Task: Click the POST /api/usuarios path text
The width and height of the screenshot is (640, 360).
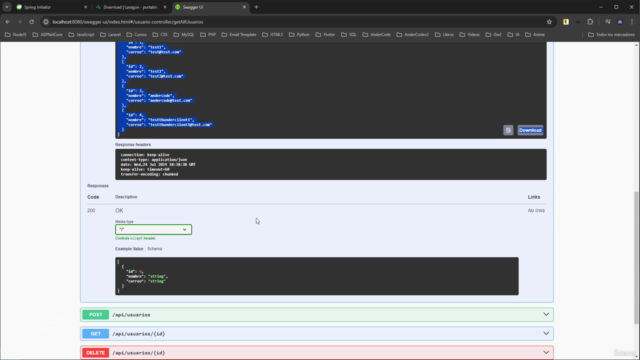Action: (131, 315)
